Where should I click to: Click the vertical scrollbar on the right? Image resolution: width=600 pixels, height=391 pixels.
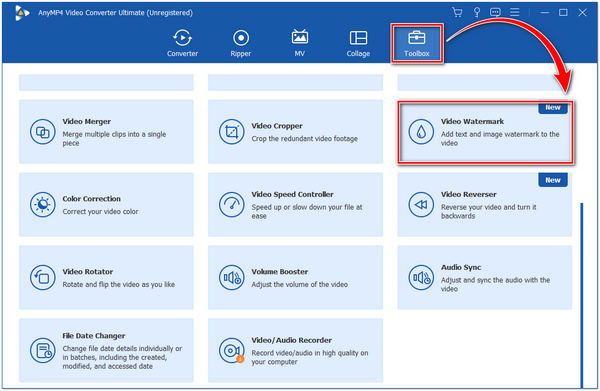(x=582, y=295)
